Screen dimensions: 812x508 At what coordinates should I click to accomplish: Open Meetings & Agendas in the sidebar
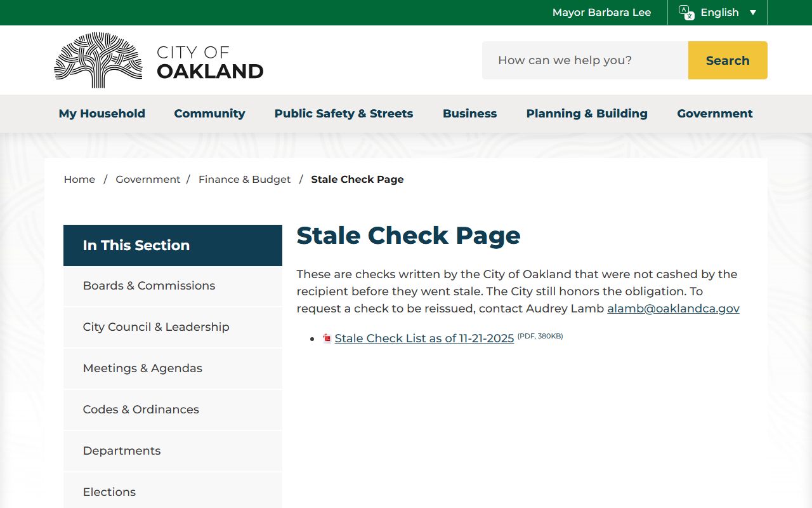click(173, 368)
